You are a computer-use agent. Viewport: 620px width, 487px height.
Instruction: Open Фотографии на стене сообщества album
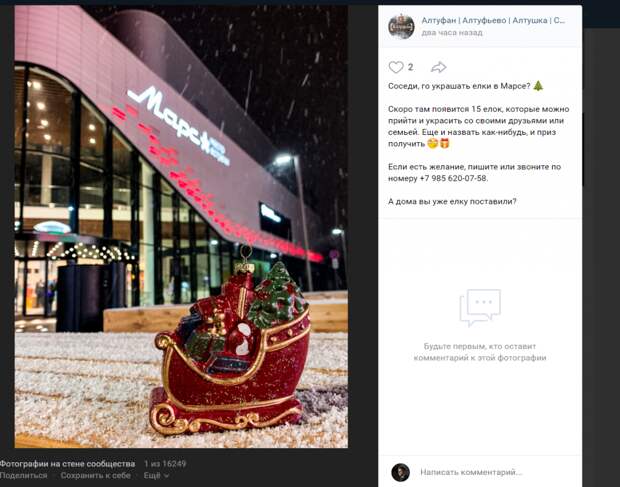point(66,464)
